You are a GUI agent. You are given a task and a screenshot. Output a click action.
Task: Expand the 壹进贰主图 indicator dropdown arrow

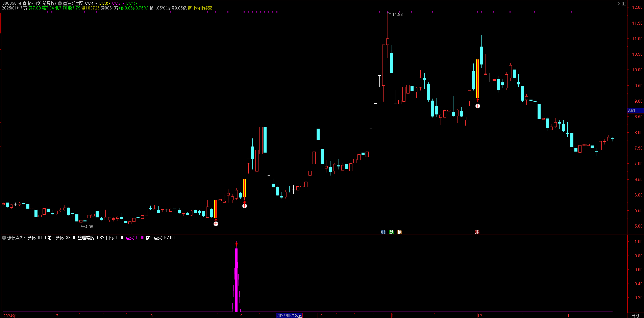pos(60,3)
